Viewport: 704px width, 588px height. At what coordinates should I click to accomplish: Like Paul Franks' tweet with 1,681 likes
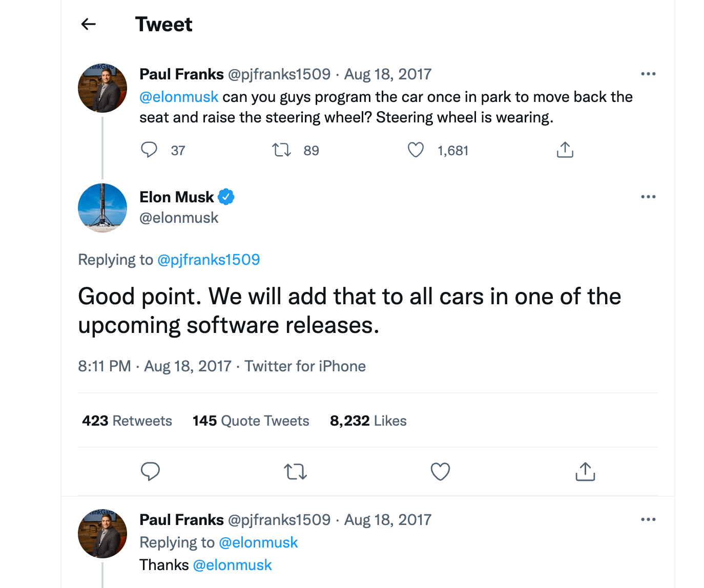416,150
